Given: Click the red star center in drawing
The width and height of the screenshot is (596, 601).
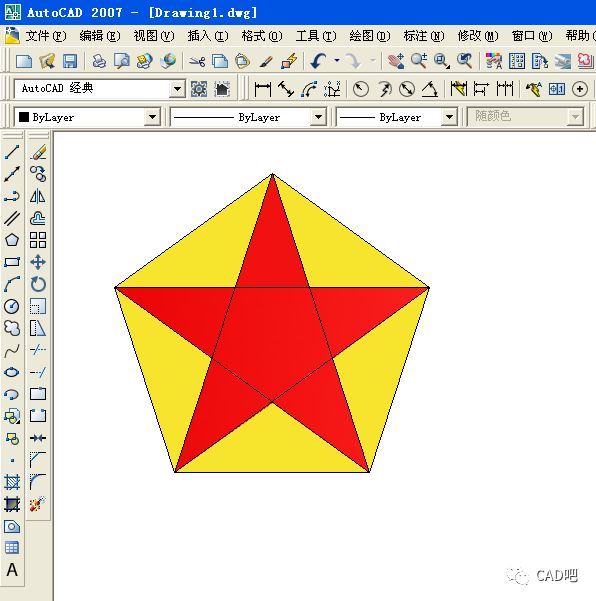Looking at the screenshot, I should click(x=273, y=337).
